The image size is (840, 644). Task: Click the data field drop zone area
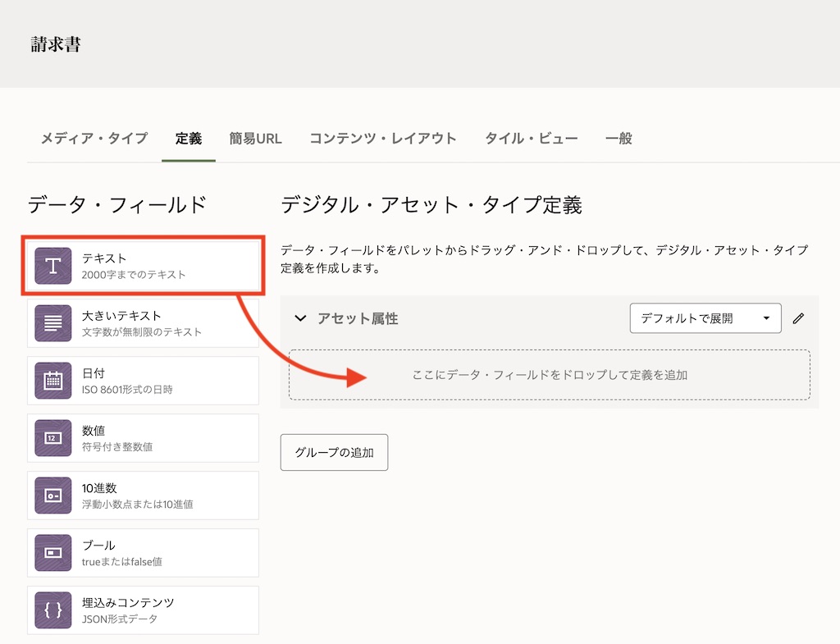pos(549,375)
